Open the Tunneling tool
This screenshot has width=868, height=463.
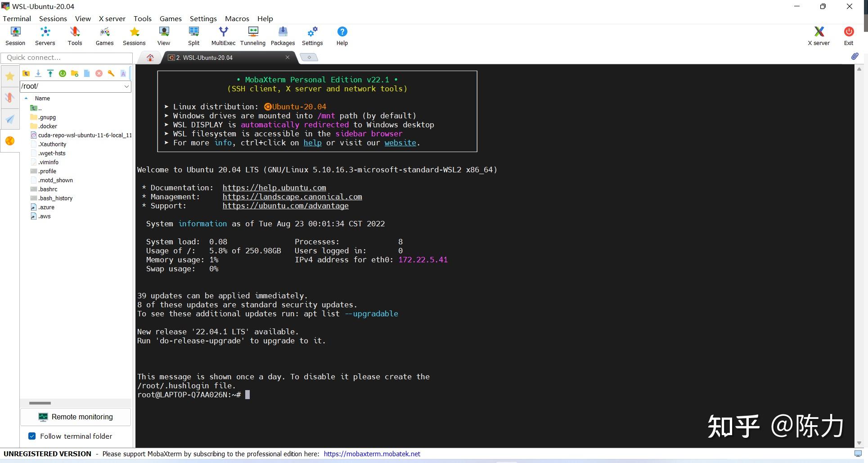pyautogui.click(x=252, y=36)
